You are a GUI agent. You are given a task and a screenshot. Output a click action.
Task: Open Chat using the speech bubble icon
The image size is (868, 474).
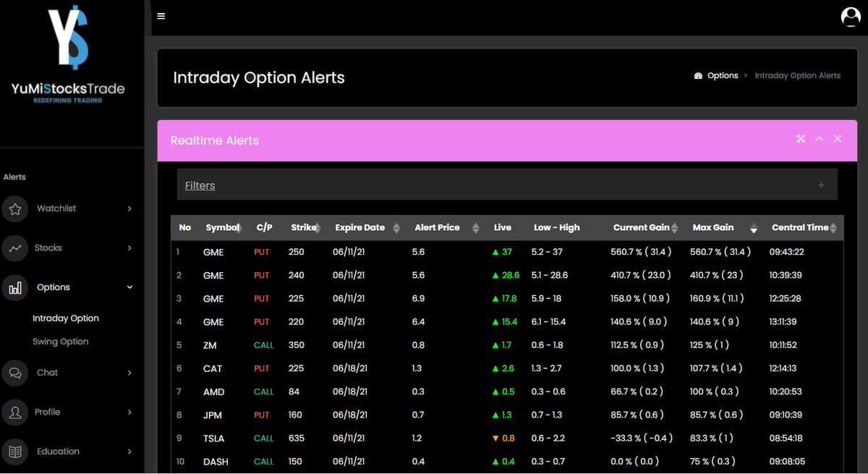click(15, 373)
